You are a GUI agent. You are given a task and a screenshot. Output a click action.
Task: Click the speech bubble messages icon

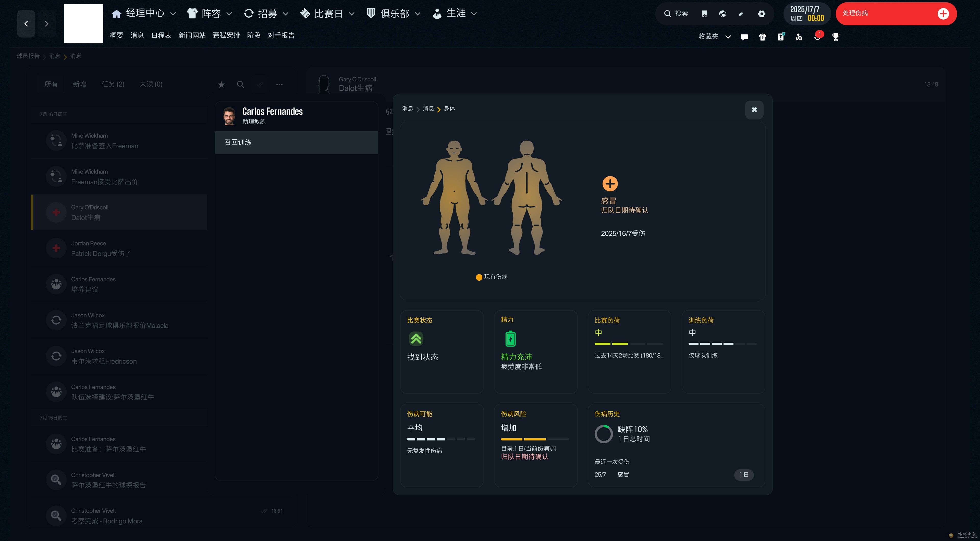[x=744, y=37]
